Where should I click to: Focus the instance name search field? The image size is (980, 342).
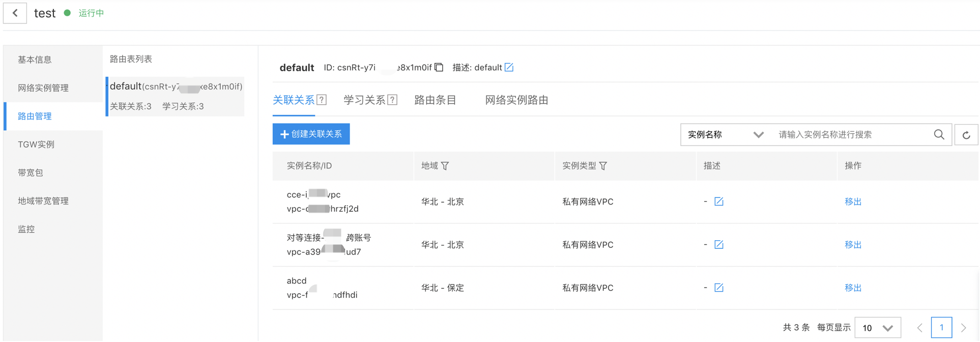coord(852,135)
